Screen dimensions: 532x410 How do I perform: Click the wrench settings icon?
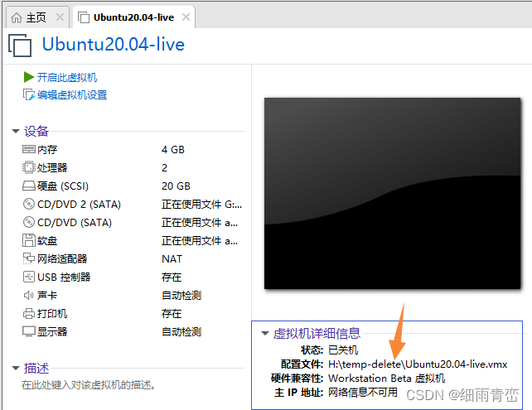point(29,94)
